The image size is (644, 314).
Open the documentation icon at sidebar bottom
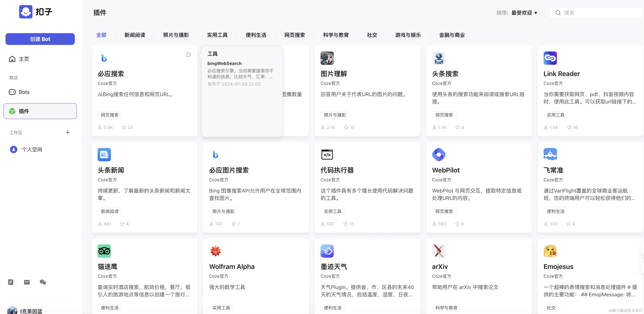click(11, 282)
